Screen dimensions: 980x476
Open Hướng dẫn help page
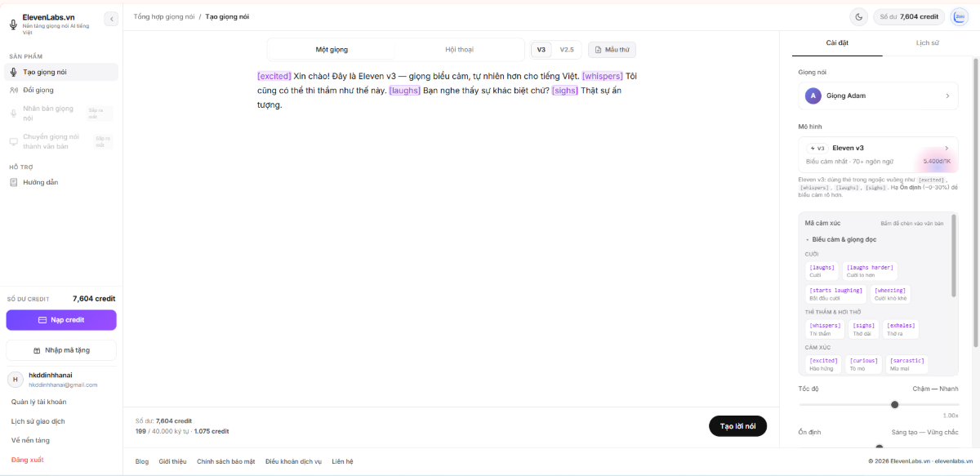click(x=61, y=182)
